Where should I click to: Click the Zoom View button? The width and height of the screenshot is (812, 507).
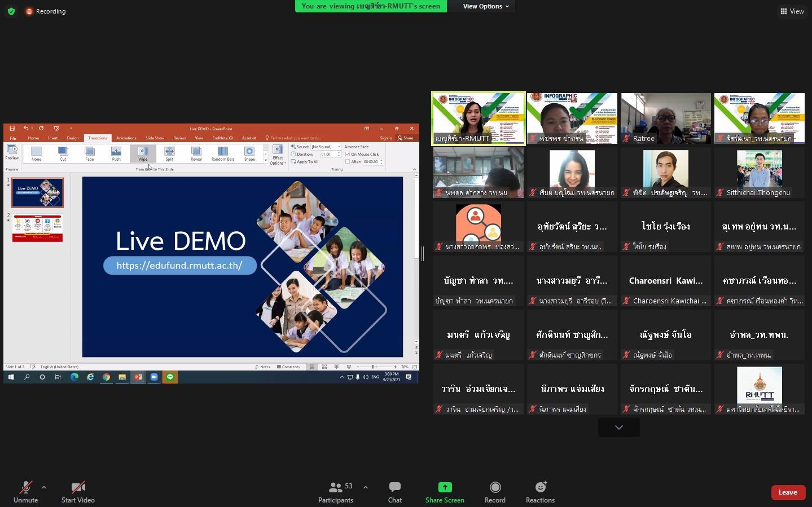click(792, 11)
